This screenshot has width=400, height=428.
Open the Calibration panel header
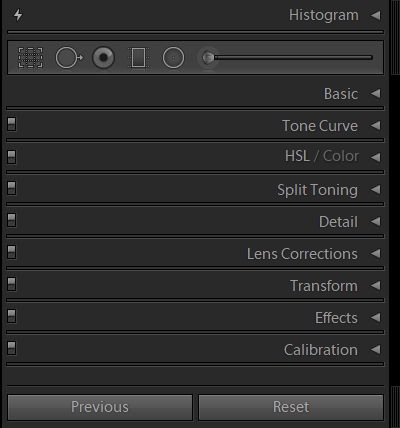point(321,350)
